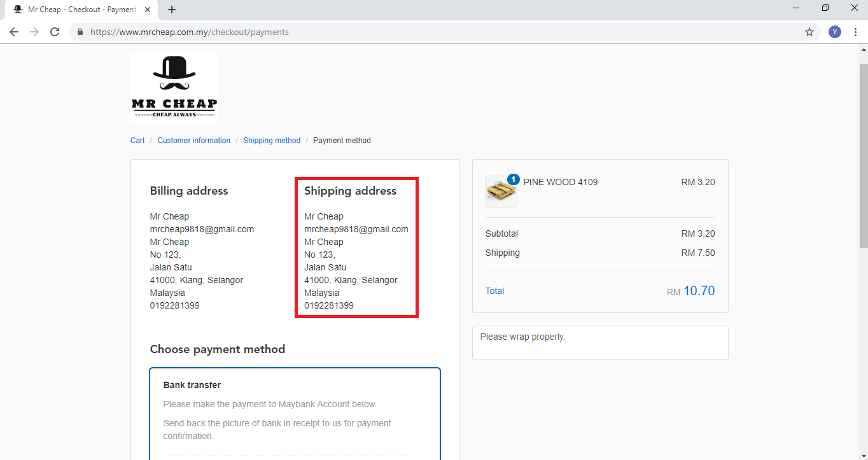
Task: Minimize the Chrome window
Action: click(x=796, y=8)
